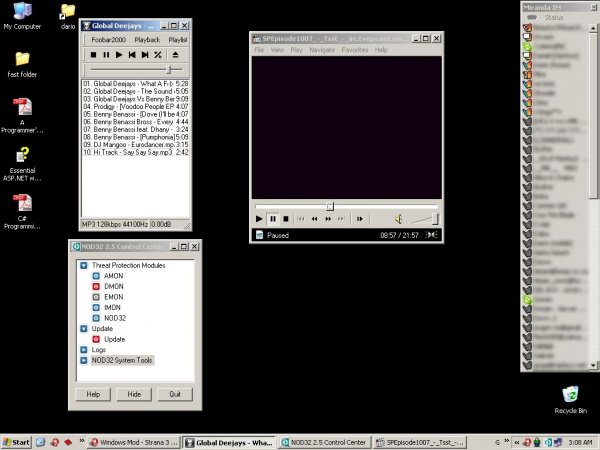Open the Help menu in media player

point(381,50)
